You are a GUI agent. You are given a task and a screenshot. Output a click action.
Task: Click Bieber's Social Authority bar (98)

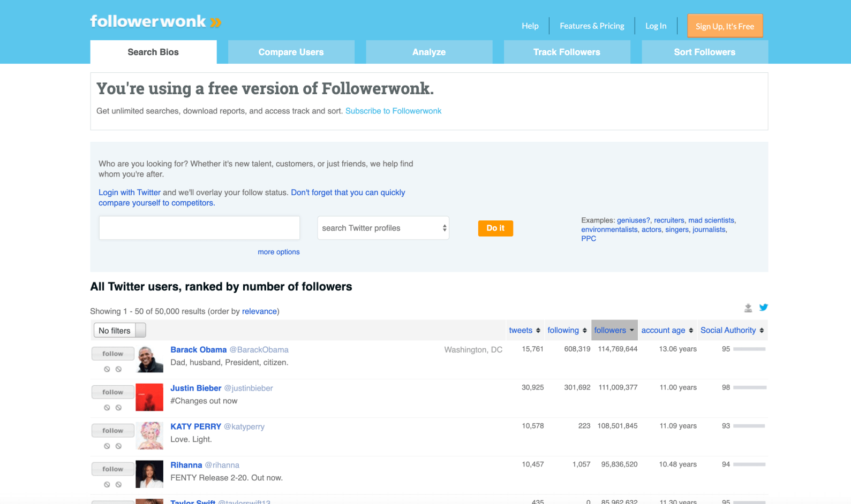tap(749, 387)
